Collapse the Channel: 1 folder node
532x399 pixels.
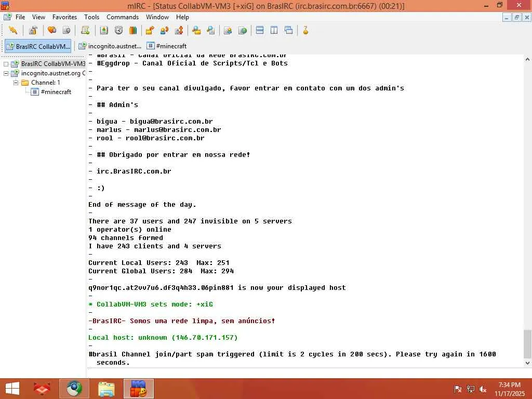pyautogui.click(x=16, y=83)
